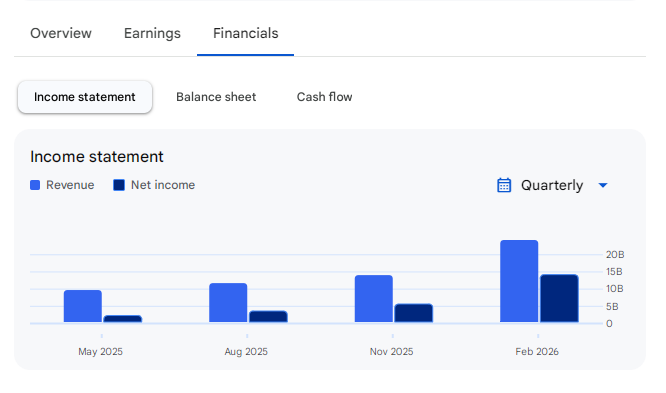
Task: Click the 15B y-axis value
Action: (x=614, y=271)
